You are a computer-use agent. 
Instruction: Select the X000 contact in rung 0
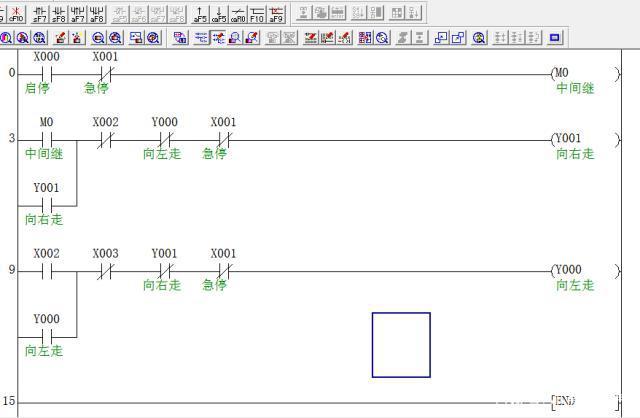point(46,74)
